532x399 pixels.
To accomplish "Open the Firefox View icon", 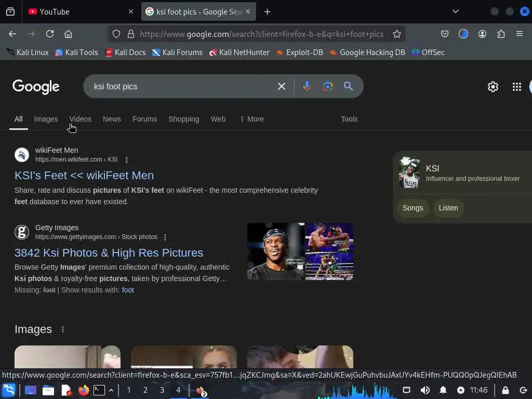I will click(10, 12).
